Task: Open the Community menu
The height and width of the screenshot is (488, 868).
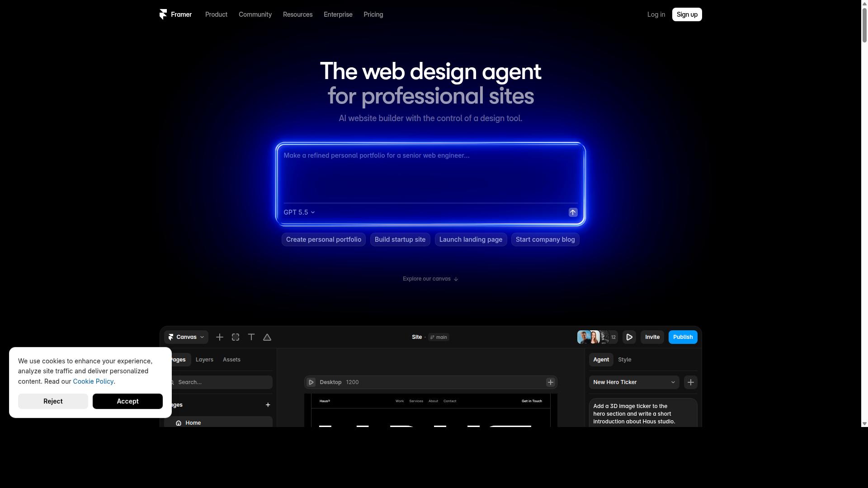Action: (x=255, y=14)
